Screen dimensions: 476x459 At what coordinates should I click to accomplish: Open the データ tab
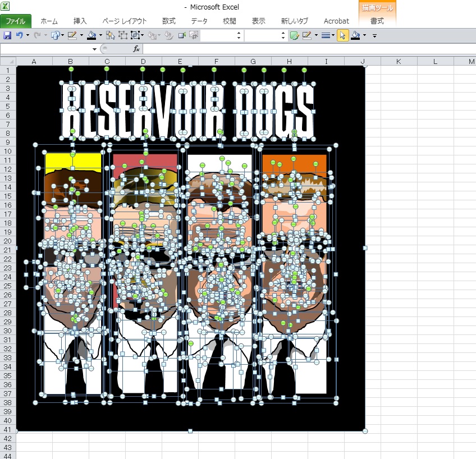pos(199,21)
